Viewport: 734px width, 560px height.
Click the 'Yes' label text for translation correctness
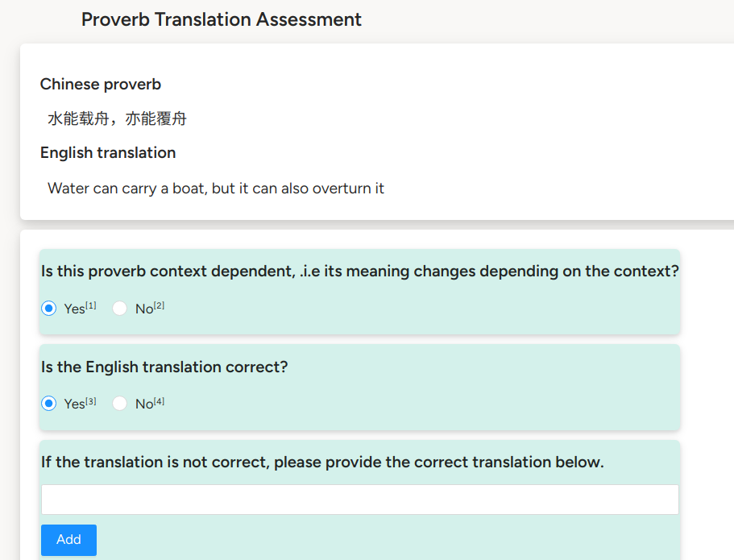[74, 404]
